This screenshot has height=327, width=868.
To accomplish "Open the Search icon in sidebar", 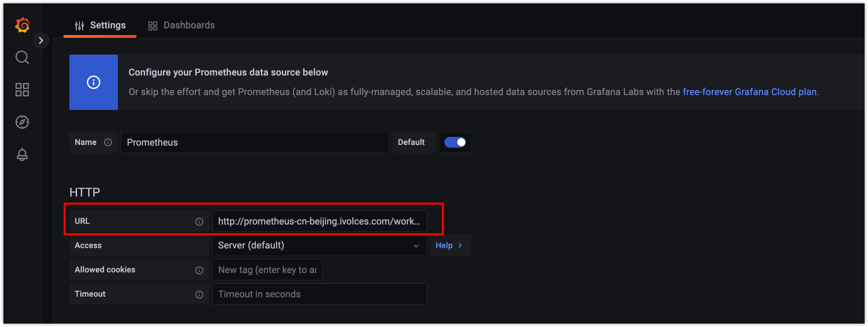I will coord(22,57).
